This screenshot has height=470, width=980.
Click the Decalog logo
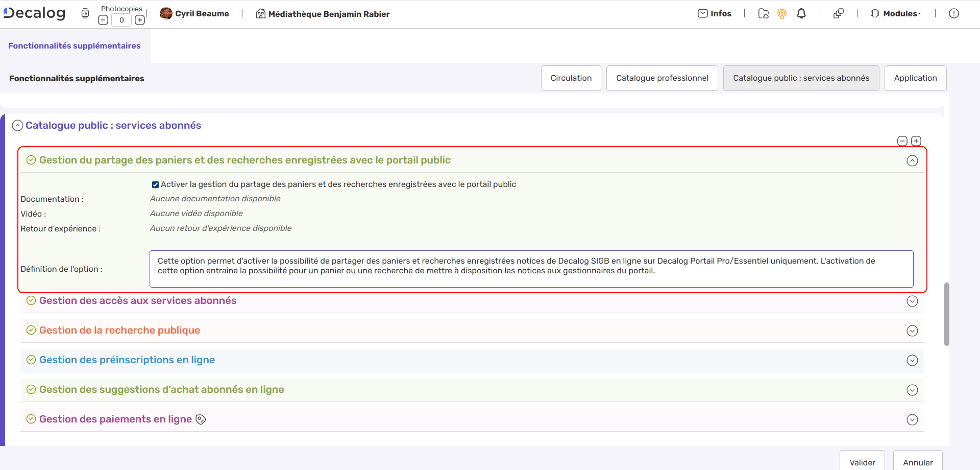[34, 13]
